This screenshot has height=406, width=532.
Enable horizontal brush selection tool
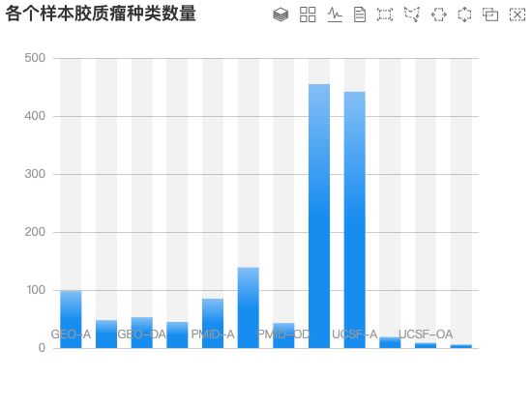coord(439,14)
